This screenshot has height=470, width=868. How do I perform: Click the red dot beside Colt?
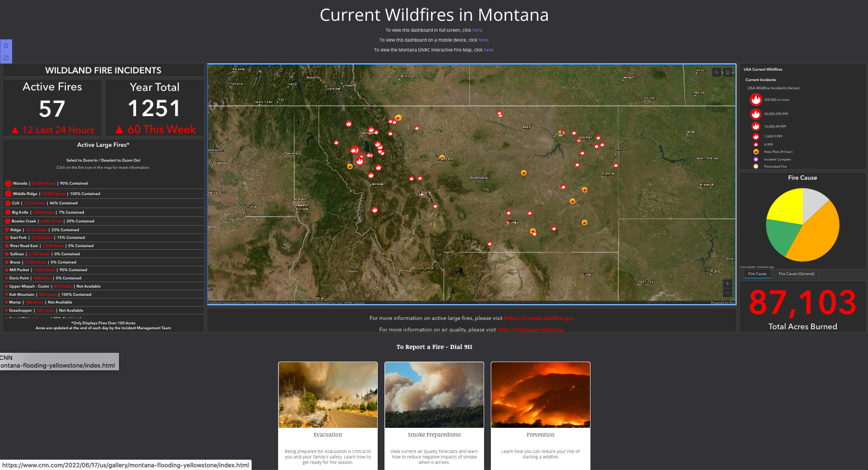click(x=8, y=203)
